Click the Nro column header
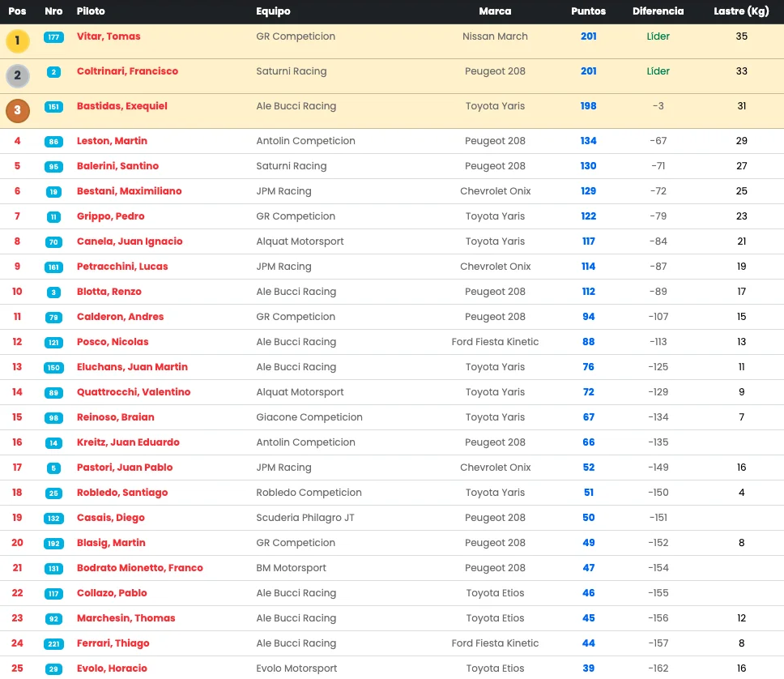This screenshot has height=679, width=784. coord(53,11)
